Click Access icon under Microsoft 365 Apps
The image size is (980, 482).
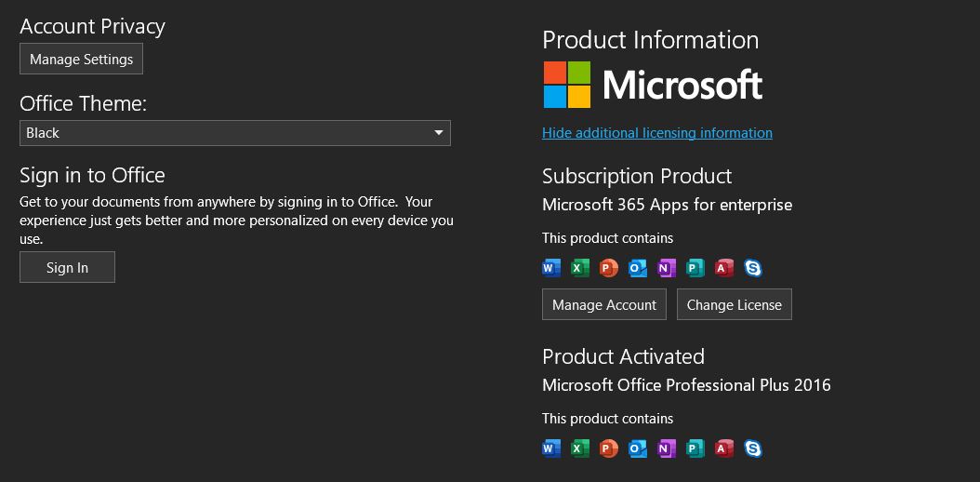coord(724,268)
